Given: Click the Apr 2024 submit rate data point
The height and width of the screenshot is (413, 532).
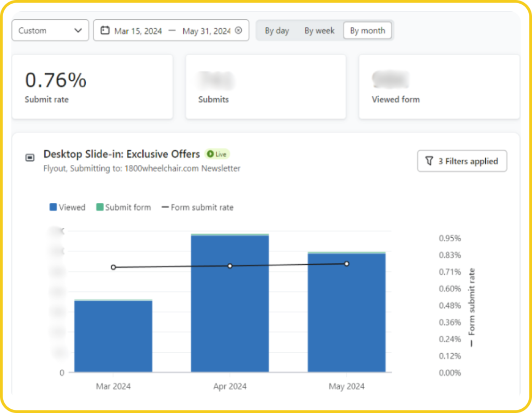Looking at the screenshot, I should [230, 266].
